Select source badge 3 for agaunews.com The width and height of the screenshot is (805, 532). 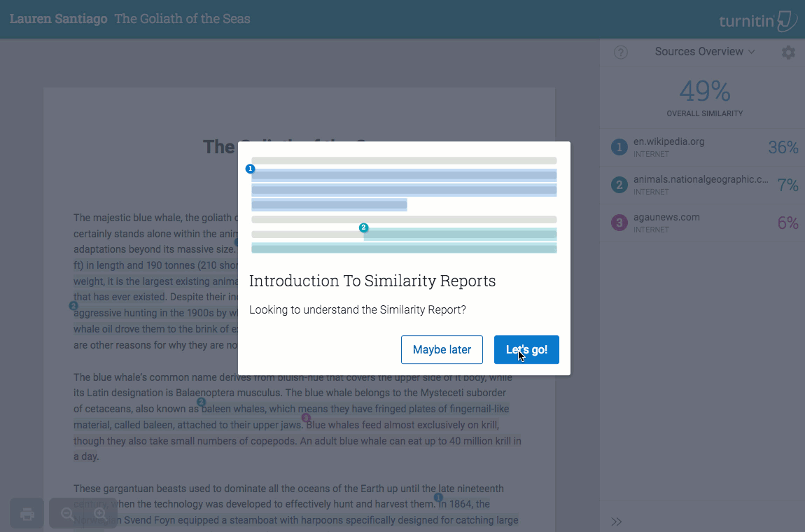coord(619,223)
